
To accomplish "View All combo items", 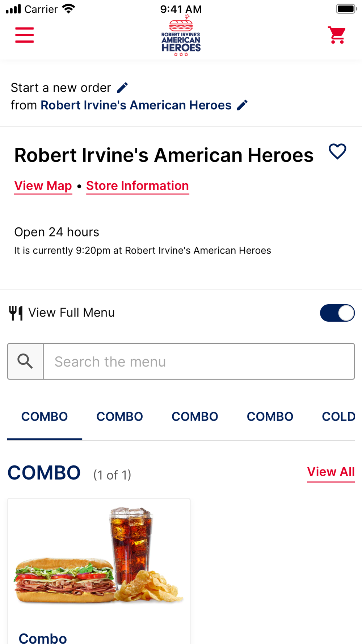I will [x=331, y=472].
